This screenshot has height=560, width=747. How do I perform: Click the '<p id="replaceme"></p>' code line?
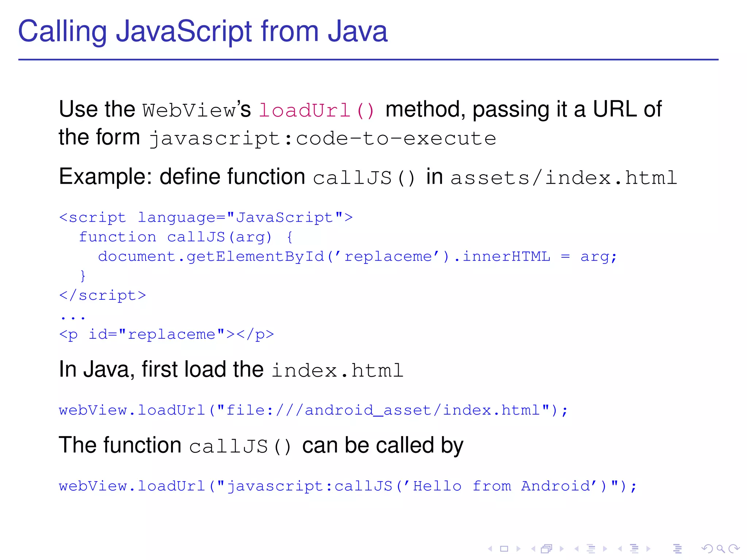(x=167, y=335)
